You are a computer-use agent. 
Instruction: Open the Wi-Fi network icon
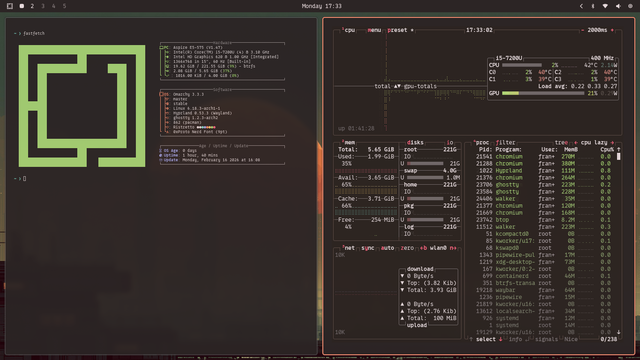click(605, 6)
